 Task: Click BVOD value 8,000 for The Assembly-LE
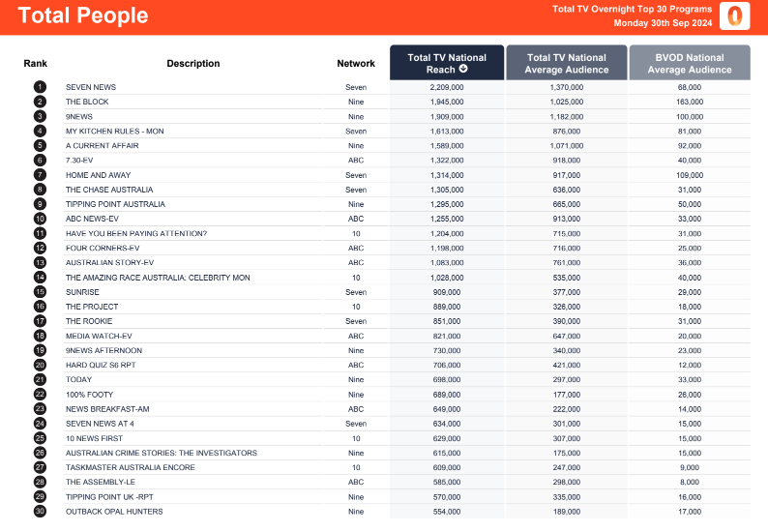(690, 482)
